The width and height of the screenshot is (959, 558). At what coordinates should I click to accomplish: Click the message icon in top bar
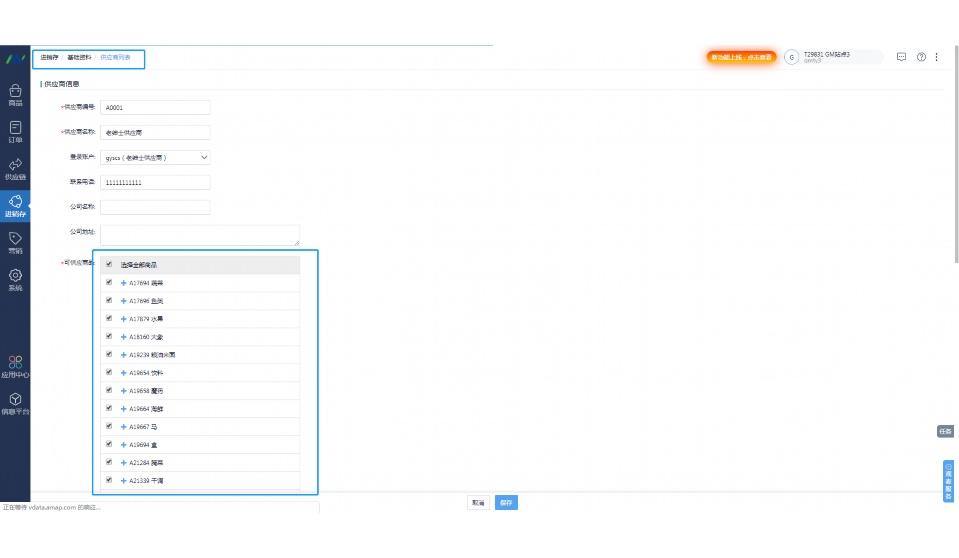click(x=901, y=57)
